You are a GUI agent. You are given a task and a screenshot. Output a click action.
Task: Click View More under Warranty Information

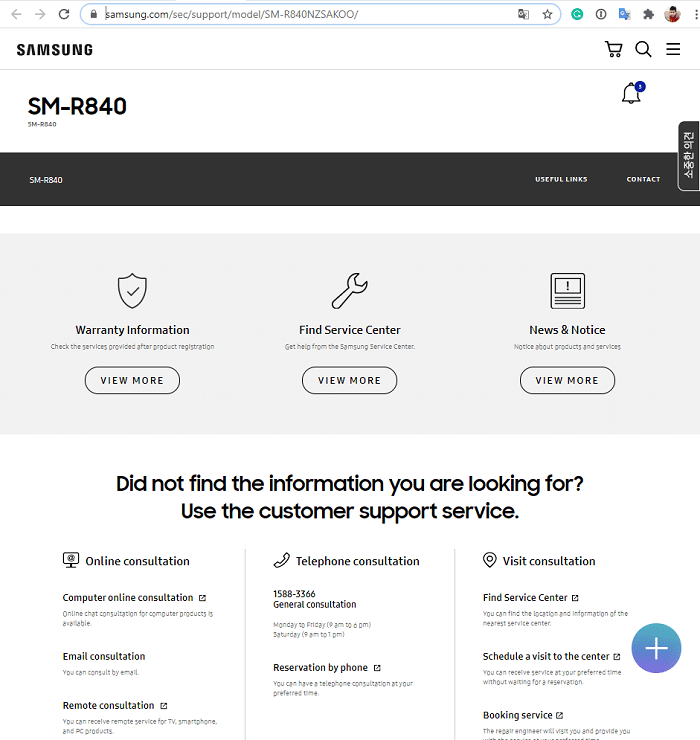click(x=132, y=380)
